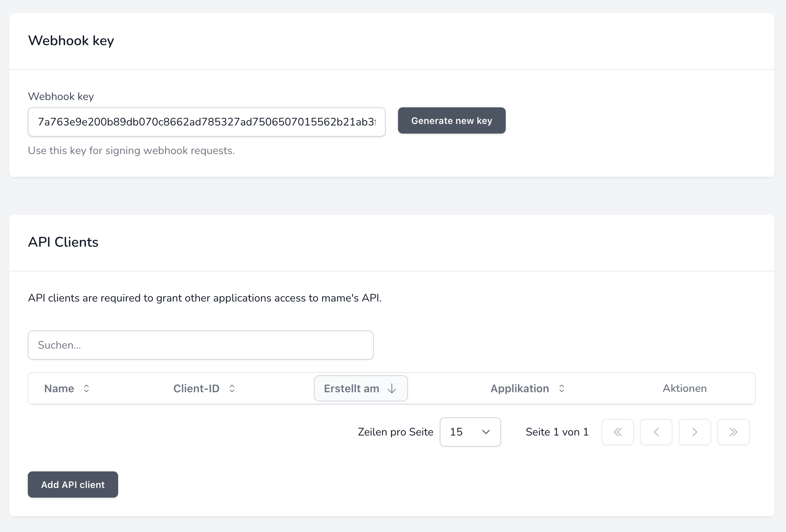Sort table by Applikation column header
Screen dimensions: 786x532
coord(519,388)
